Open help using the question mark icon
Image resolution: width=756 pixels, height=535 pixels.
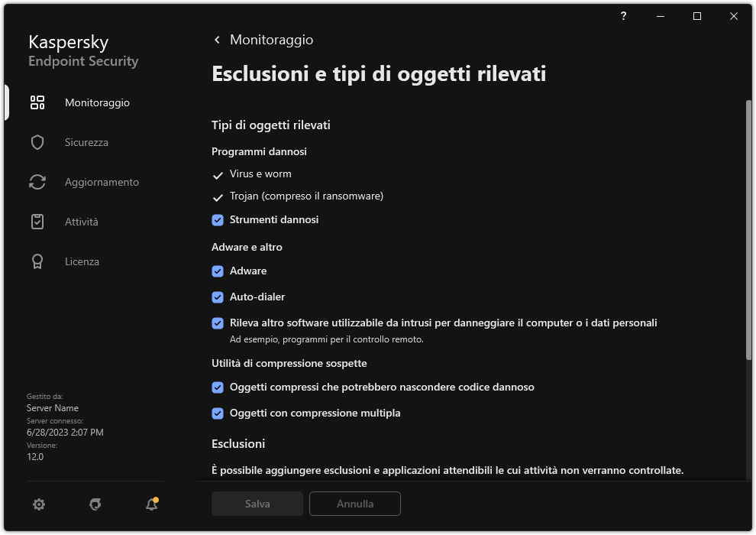click(623, 15)
